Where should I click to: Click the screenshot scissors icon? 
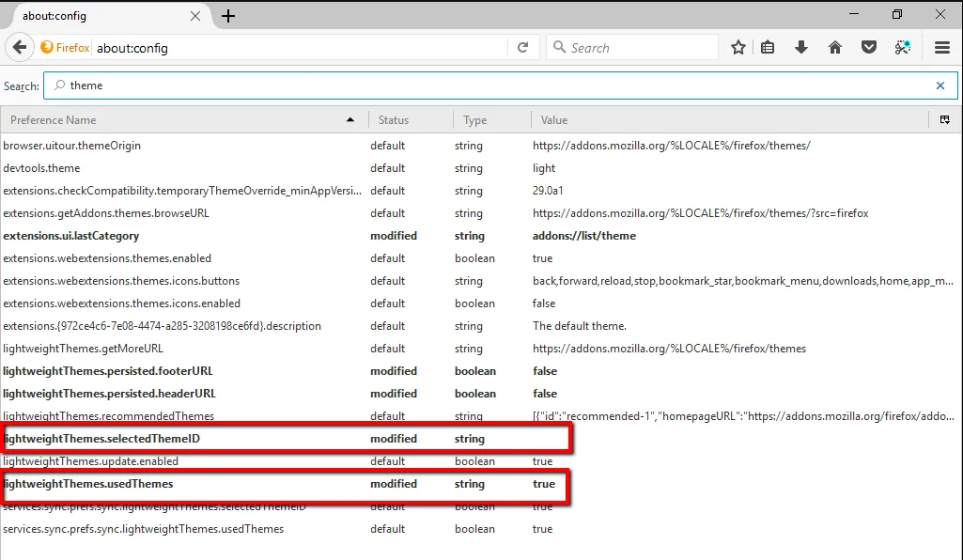click(903, 47)
